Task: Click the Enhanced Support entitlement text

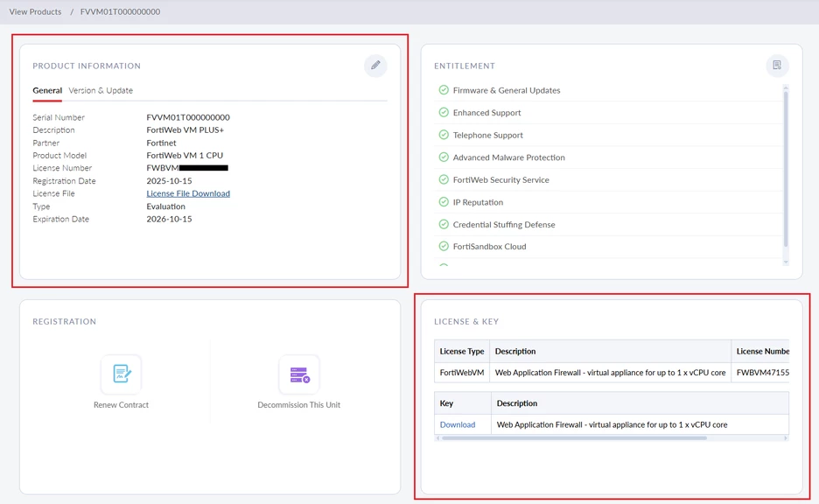Action: (486, 113)
